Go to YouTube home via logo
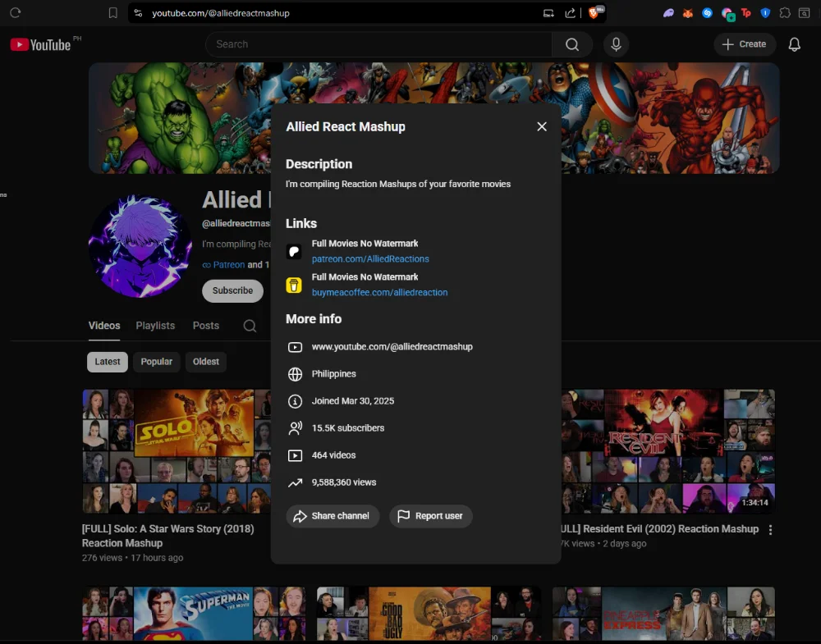Viewport: 821px width, 644px height. tap(40, 44)
